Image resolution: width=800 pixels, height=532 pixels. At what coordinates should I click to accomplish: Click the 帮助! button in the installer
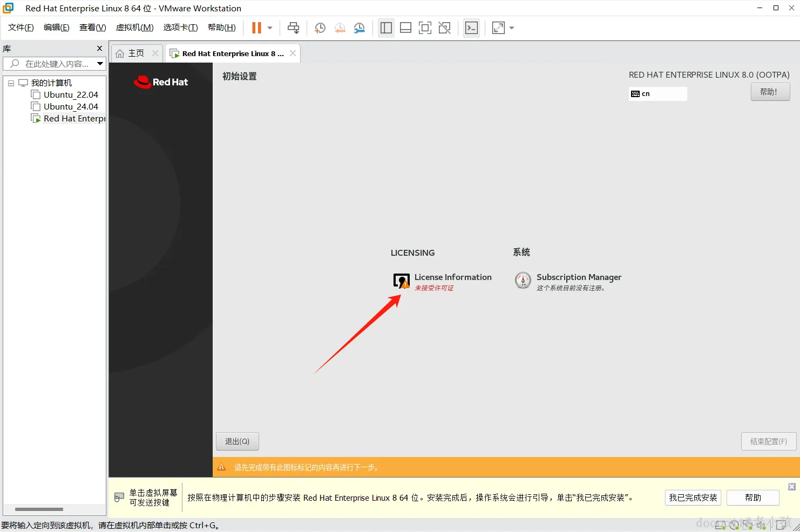click(770, 92)
